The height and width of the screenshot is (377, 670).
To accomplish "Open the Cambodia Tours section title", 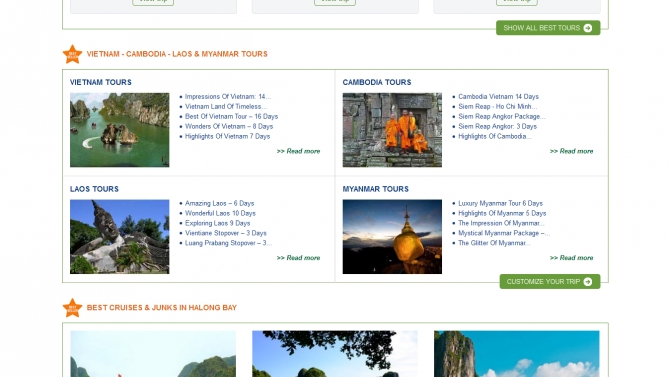I will click(x=377, y=82).
